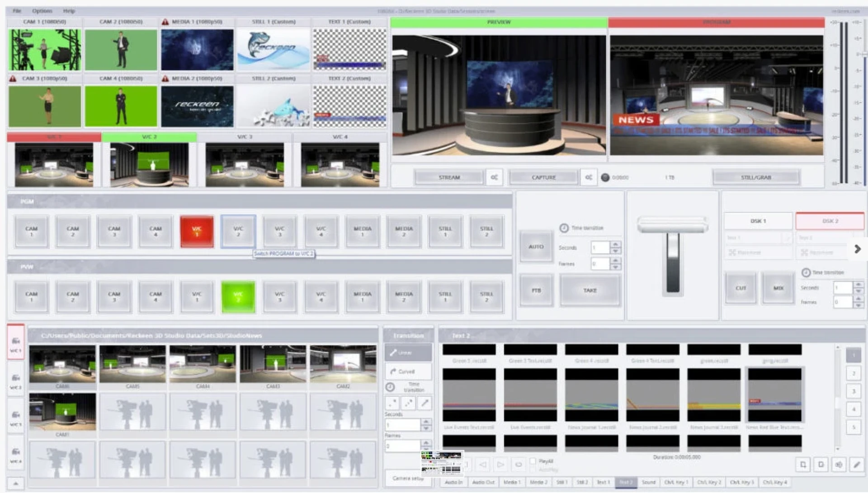Open the File menu
This screenshot has width=868, height=493.
[17, 10]
